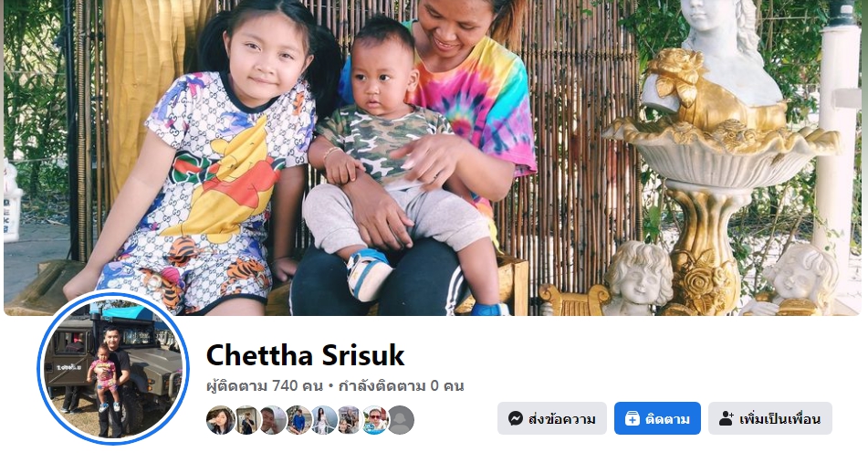
Task: Click the Chettha Srisuk profile name
Action: point(305,355)
